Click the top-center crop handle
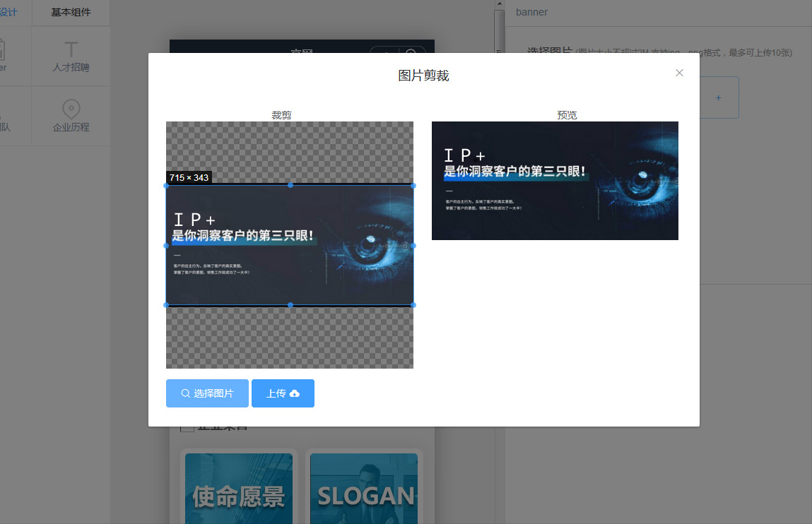 290,186
